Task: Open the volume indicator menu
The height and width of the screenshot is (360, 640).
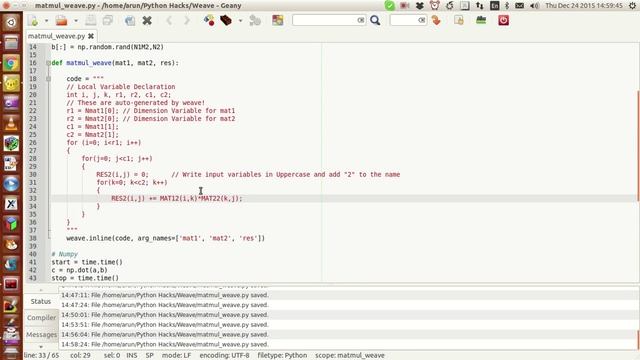Action: coord(534,6)
